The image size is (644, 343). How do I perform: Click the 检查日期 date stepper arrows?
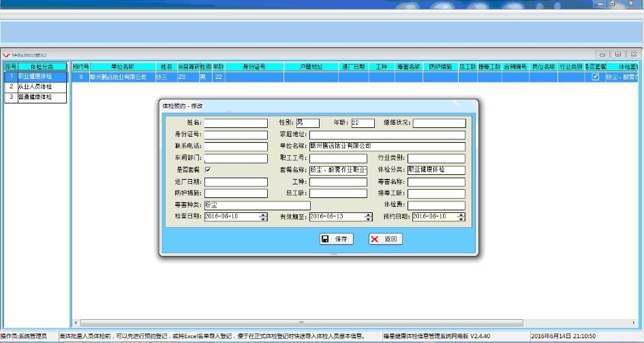pyautogui.click(x=263, y=216)
